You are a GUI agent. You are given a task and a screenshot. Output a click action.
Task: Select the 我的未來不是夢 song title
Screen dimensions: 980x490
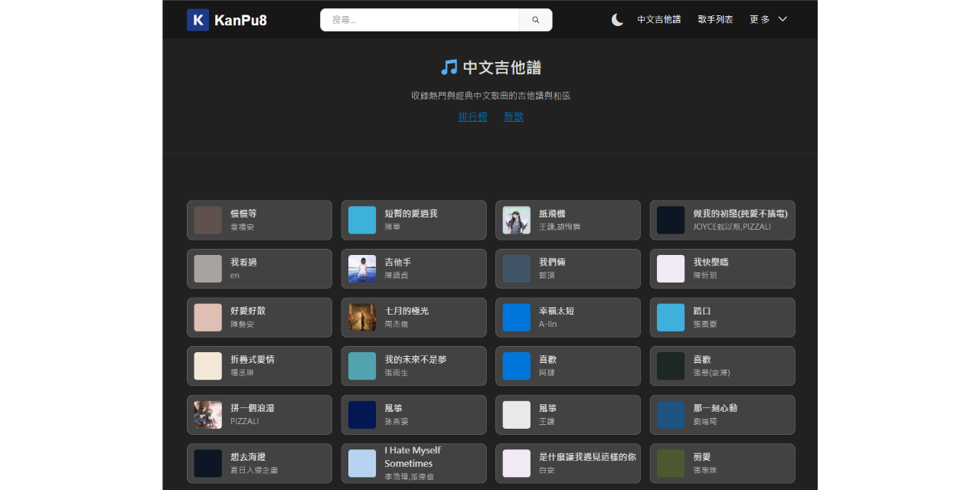[x=416, y=359]
